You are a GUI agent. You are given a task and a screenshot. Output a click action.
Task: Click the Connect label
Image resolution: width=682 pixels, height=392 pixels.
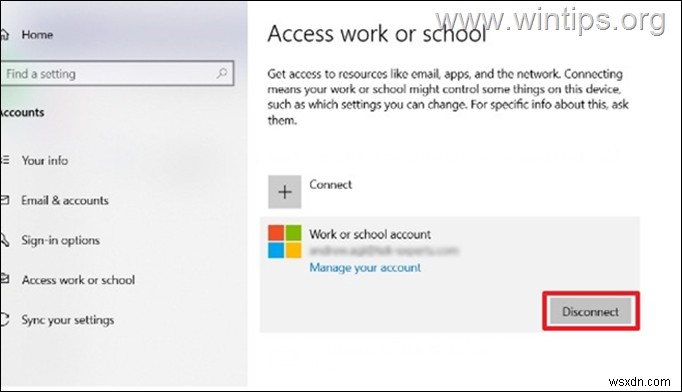pyautogui.click(x=331, y=184)
